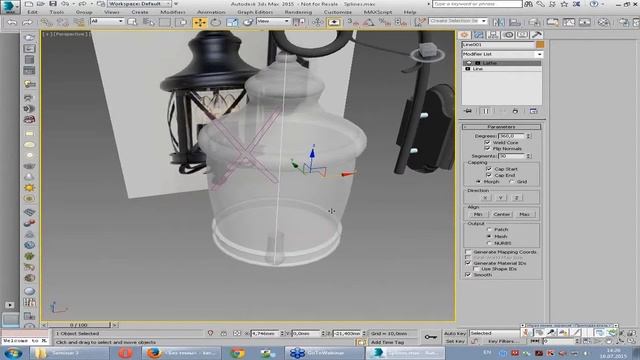Open the View coordinate system dropdown

[273, 21]
